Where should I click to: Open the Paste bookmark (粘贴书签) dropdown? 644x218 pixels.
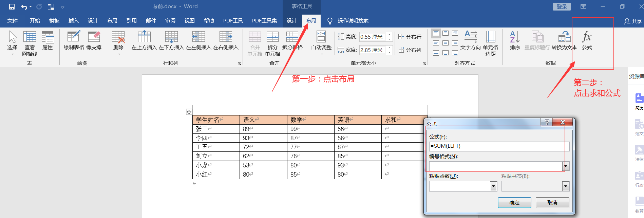pyautogui.click(x=566, y=186)
